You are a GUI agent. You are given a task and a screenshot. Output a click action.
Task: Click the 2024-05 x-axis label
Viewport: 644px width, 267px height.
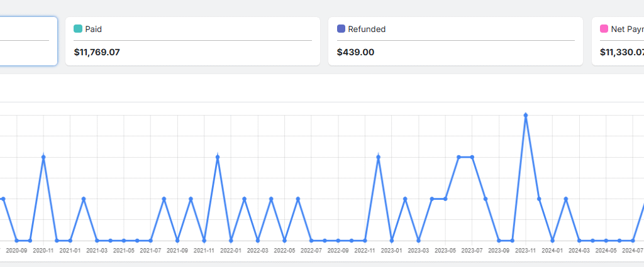pyautogui.click(x=606, y=250)
